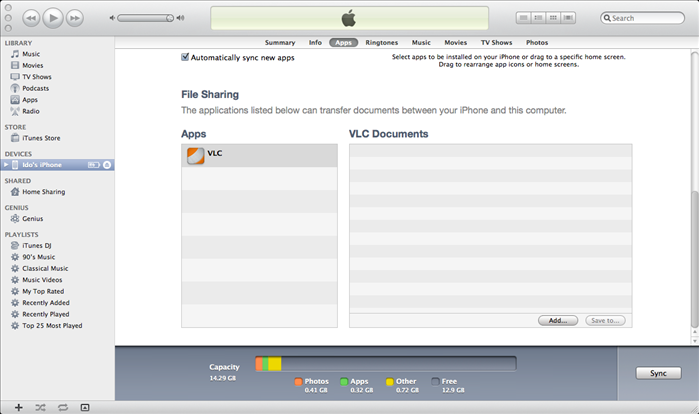Switch to Cover Flow view button
Viewport: 699px width, 414px height.
pyautogui.click(x=568, y=18)
